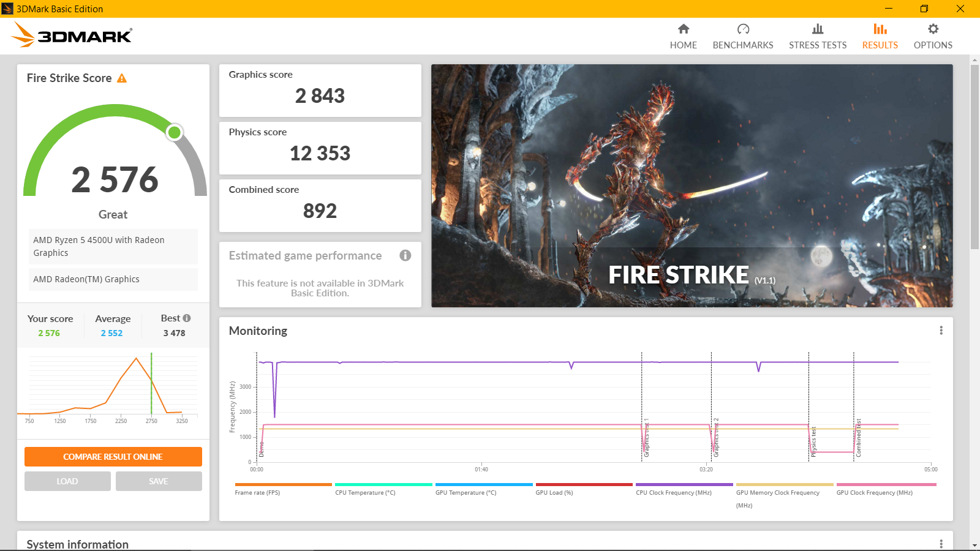Image resolution: width=980 pixels, height=551 pixels.
Task: Open the Options gear tab
Action: coord(933,37)
